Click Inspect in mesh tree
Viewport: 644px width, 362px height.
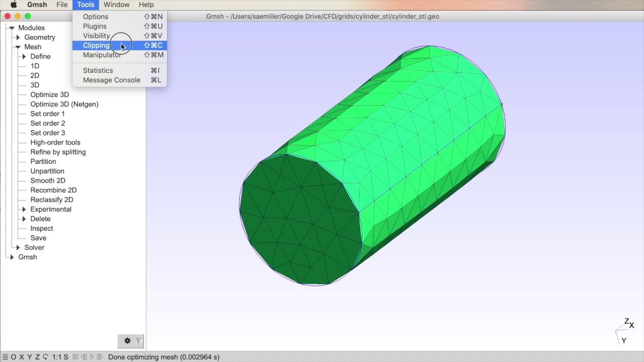point(41,228)
